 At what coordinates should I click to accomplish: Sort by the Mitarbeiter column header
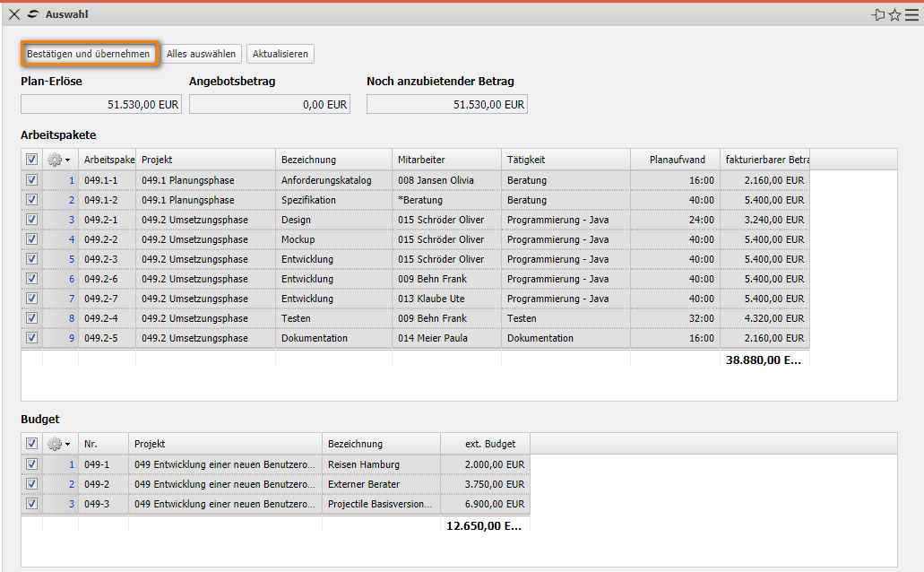445,160
